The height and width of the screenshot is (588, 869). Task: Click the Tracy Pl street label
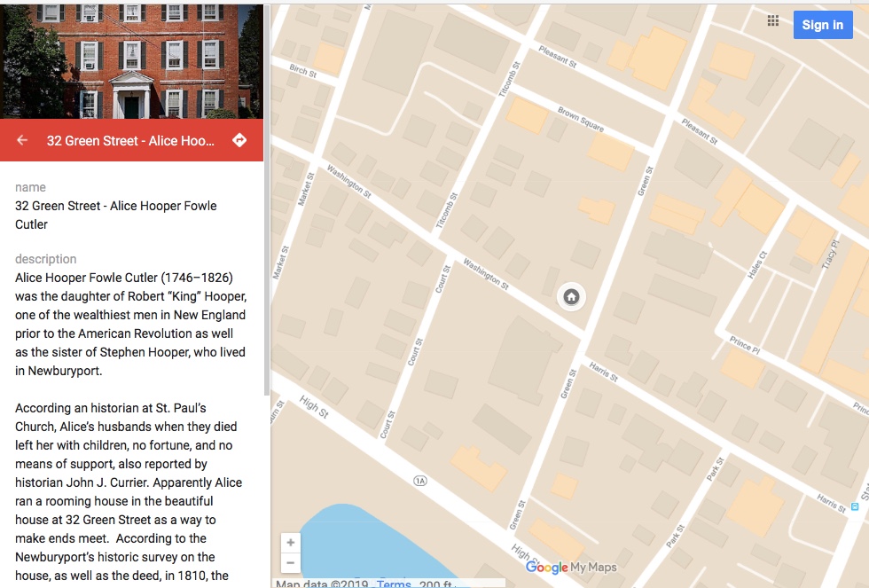click(x=830, y=255)
